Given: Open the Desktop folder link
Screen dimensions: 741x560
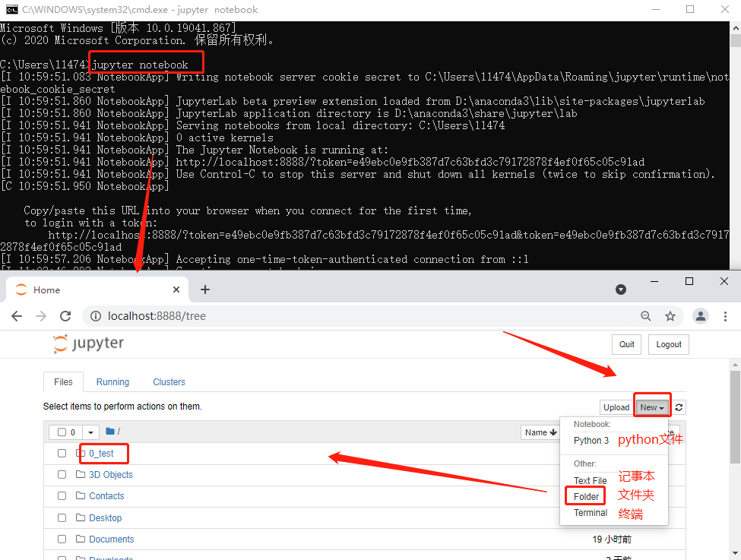Looking at the screenshot, I should coord(106,518).
